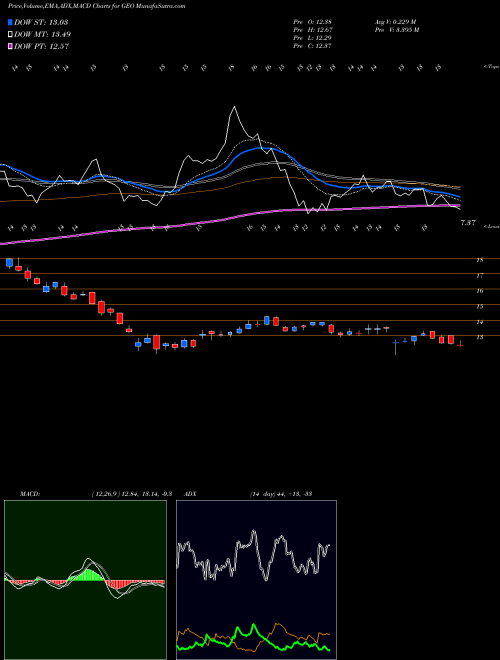
Task: Select the 'DOW ST: 13.03' legend text
Action: click(x=41, y=22)
